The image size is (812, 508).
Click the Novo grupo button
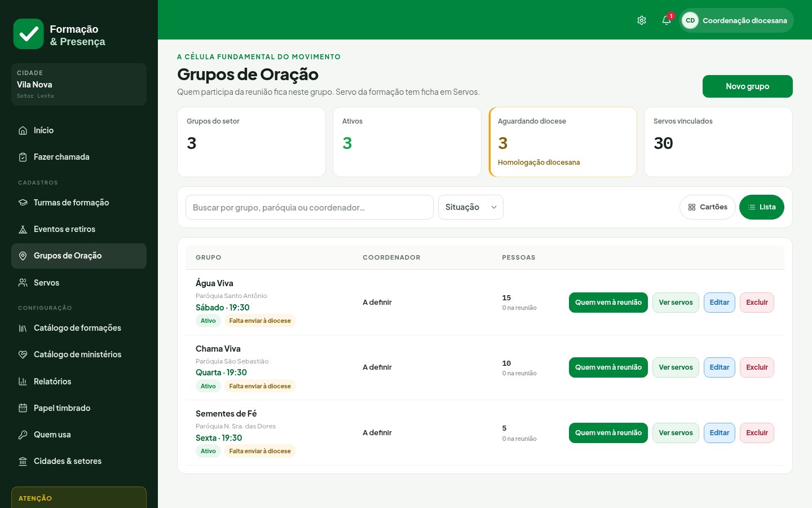tap(748, 86)
